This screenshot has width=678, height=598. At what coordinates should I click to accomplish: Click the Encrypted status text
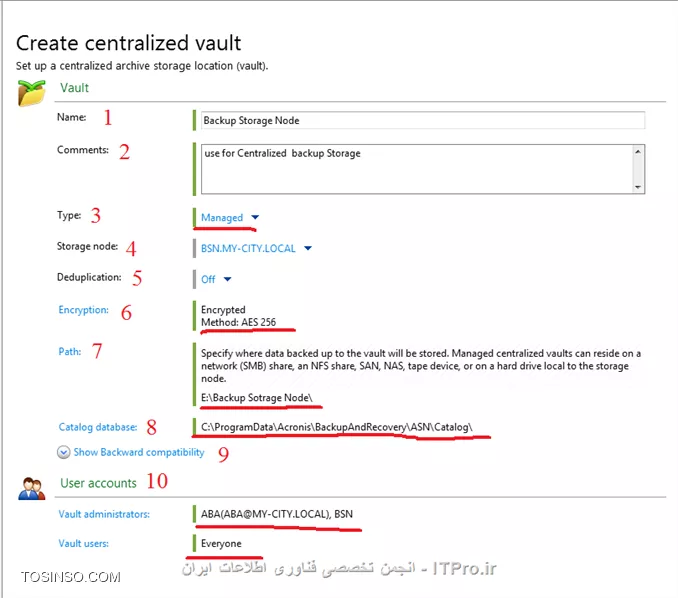223,310
